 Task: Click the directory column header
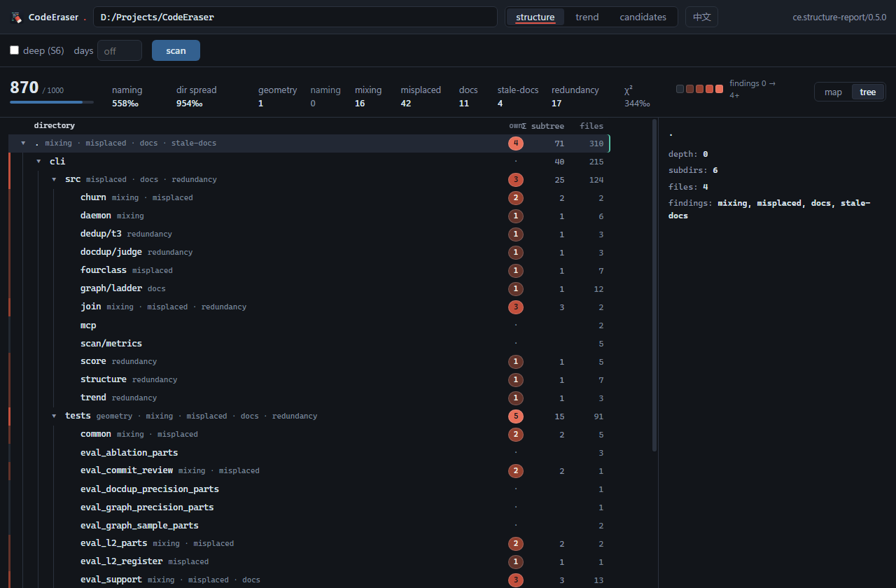54,126
